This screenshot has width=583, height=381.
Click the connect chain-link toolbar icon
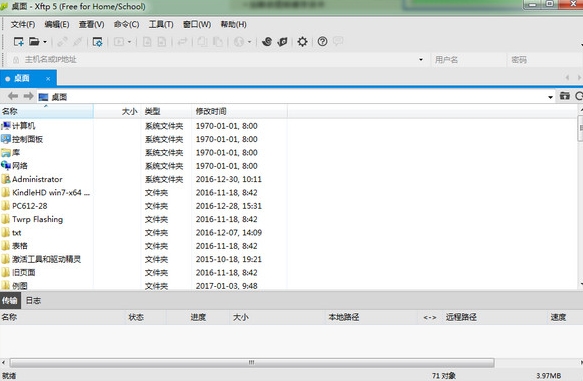(x=62, y=42)
